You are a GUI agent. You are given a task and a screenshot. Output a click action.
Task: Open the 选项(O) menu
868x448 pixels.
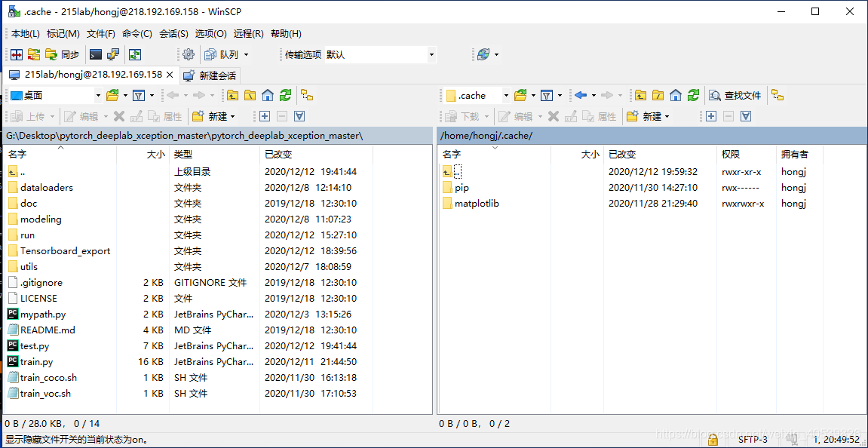[211, 34]
